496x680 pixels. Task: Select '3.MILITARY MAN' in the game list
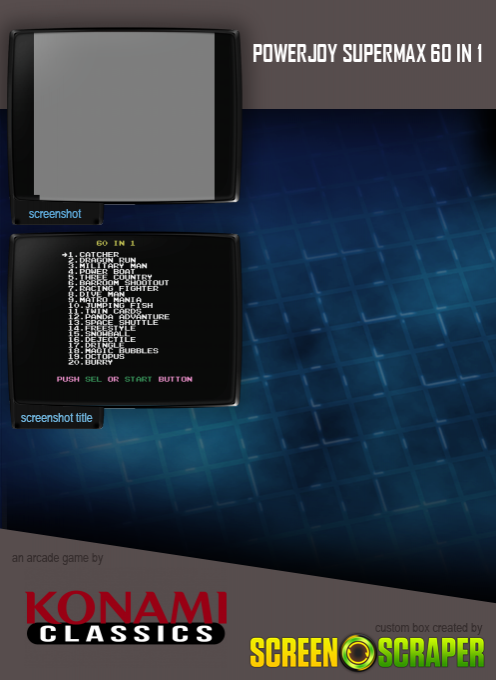click(x=108, y=266)
